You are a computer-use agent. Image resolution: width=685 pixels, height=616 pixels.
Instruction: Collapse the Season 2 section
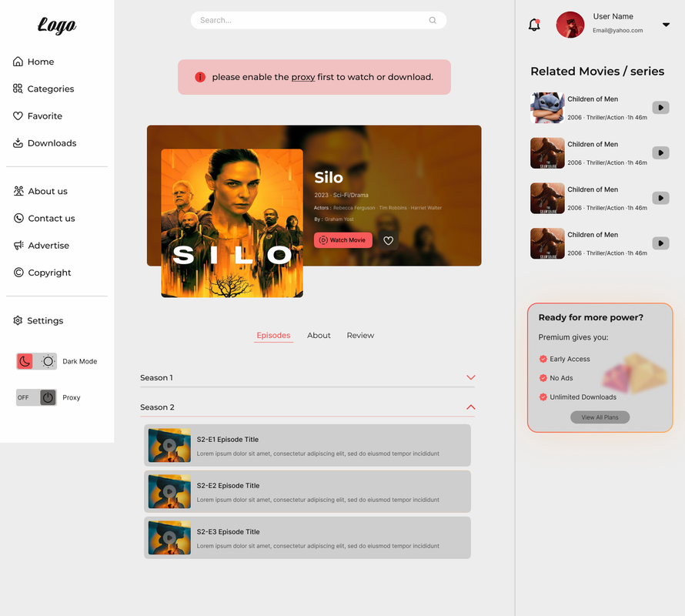(x=470, y=407)
